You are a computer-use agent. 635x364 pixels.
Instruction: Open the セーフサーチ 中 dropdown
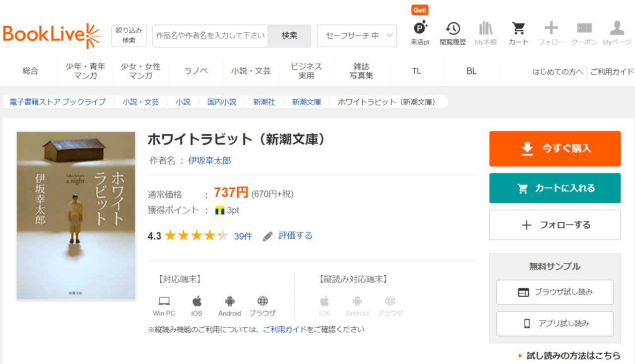click(357, 36)
